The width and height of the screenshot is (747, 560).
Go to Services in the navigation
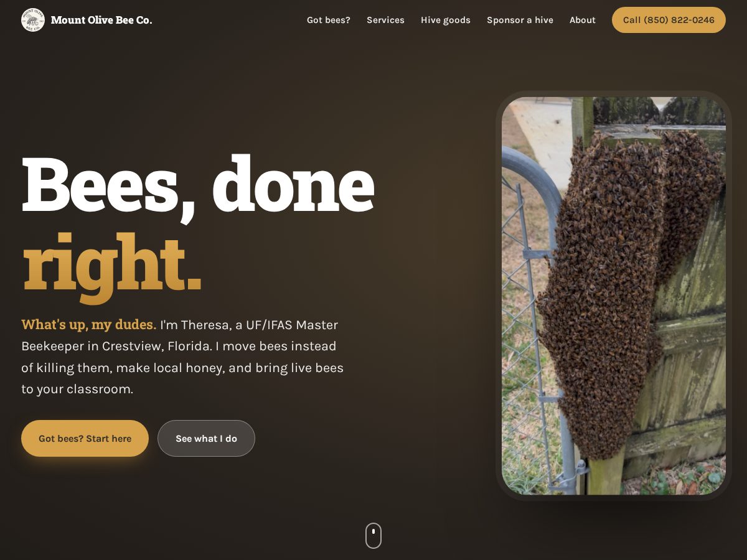coord(385,20)
